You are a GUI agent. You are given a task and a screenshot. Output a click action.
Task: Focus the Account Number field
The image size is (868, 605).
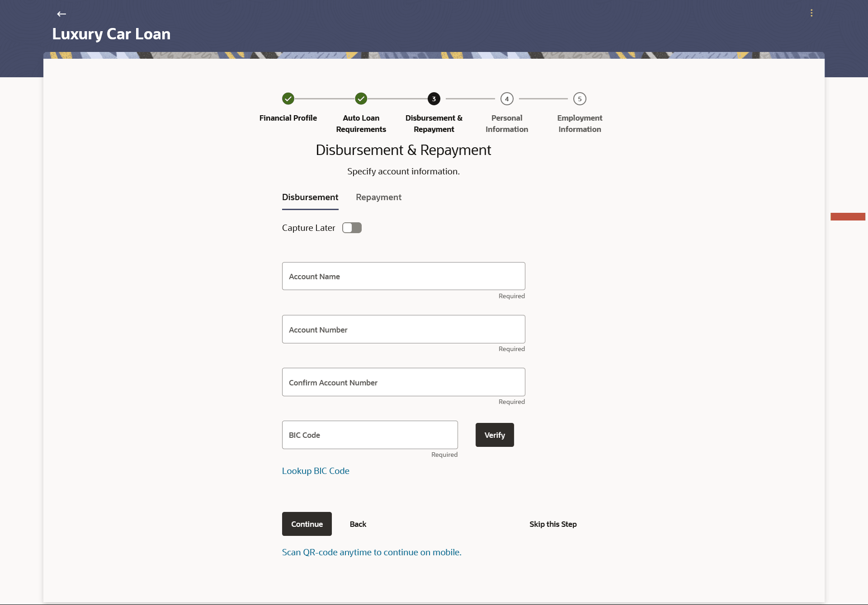pos(403,329)
